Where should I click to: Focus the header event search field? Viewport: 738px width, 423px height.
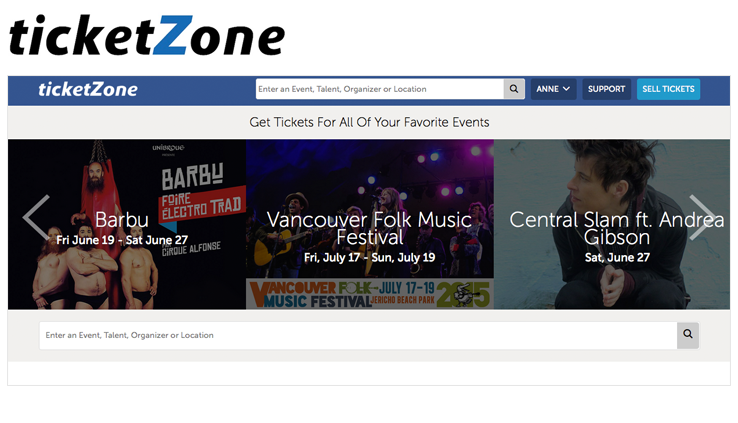coord(380,89)
